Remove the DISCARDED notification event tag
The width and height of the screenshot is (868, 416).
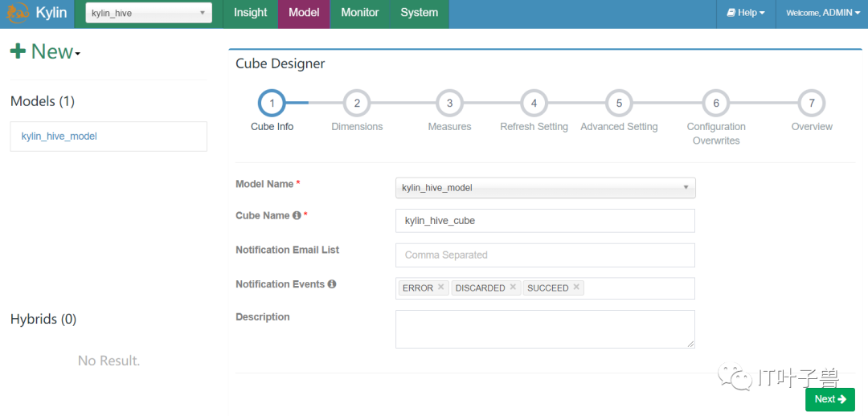pos(513,288)
